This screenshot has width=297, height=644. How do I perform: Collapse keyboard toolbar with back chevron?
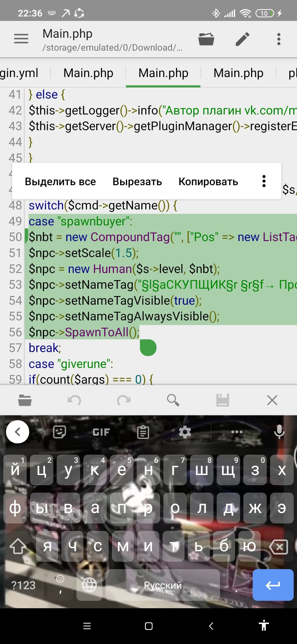(x=18, y=432)
